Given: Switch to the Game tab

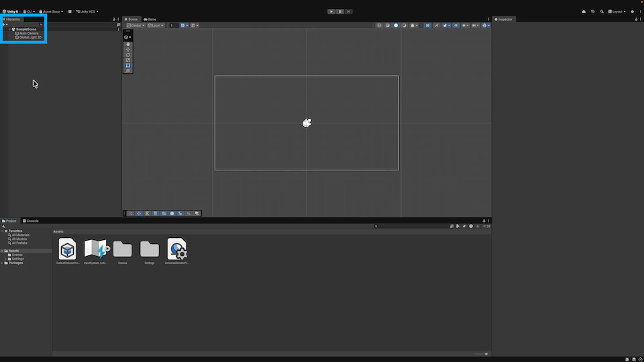Looking at the screenshot, I should [150, 19].
